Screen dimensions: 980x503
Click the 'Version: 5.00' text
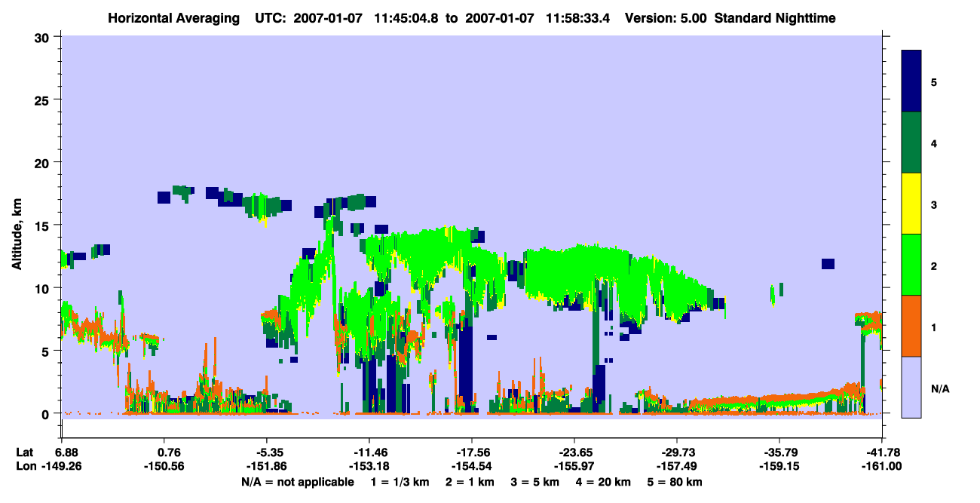pyautogui.click(x=666, y=17)
